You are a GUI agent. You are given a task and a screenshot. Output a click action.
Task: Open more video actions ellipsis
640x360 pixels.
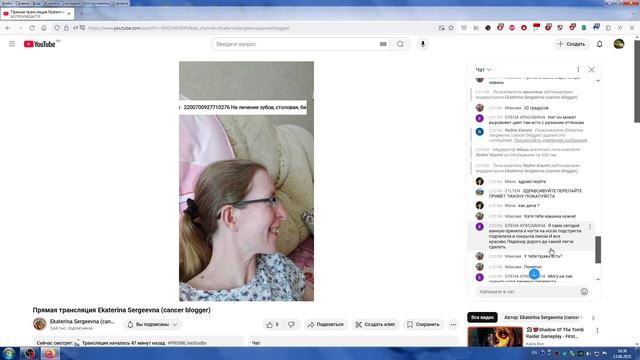point(453,324)
